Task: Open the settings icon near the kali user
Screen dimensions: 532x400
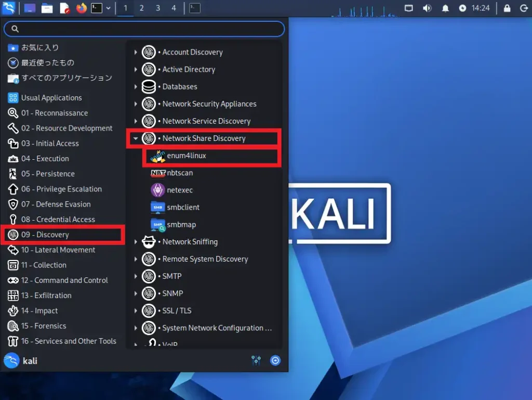Action: [x=256, y=360]
